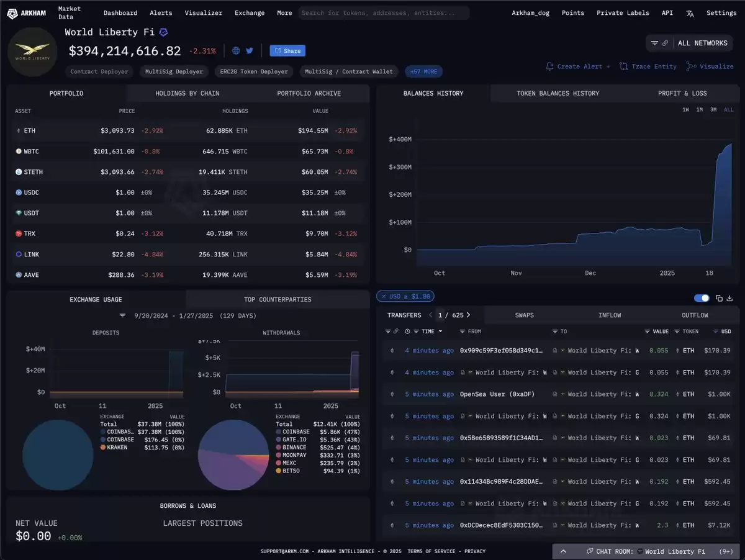Viewport: 745px width, 560px height.
Task: Open the ALL NETWORKS filter dropdown
Action: [x=689, y=43]
